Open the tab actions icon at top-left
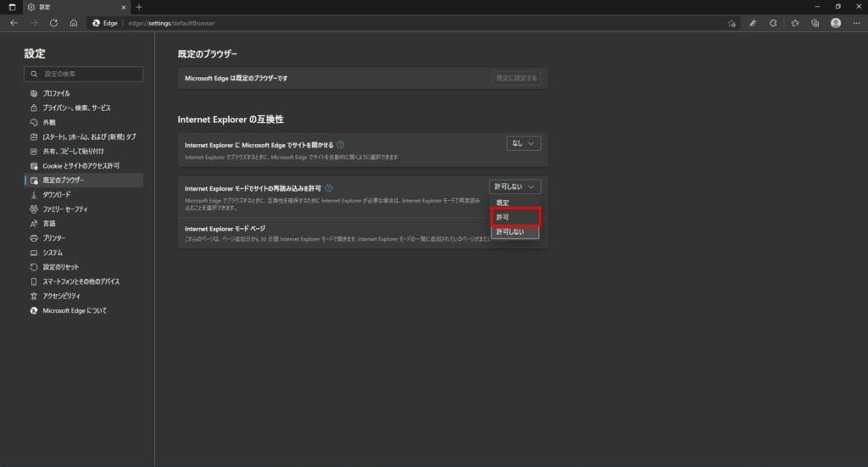This screenshot has height=467, width=868. click(x=12, y=7)
